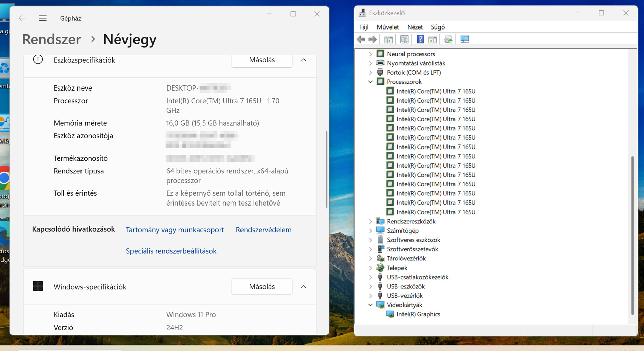
Task: Expand the Nyomtatási várólisták node
Action: (x=370, y=63)
